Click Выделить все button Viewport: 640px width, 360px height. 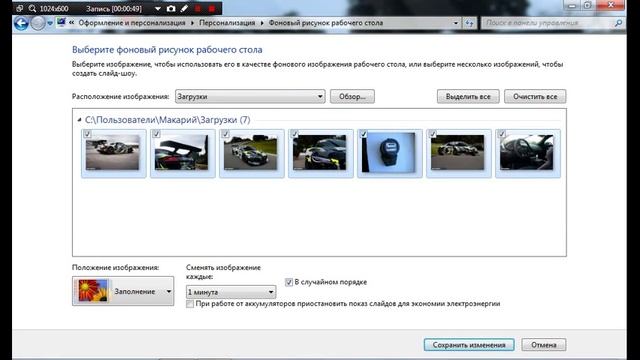[x=468, y=97]
